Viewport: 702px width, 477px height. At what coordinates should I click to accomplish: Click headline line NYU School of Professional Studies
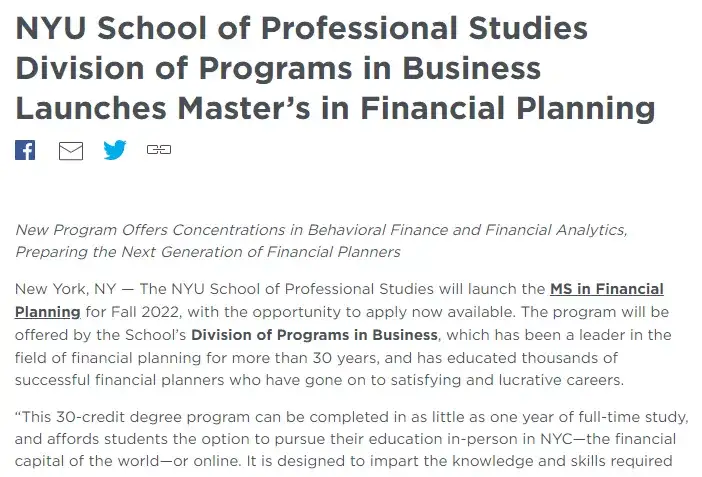pyautogui.click(x=301, y=28)
